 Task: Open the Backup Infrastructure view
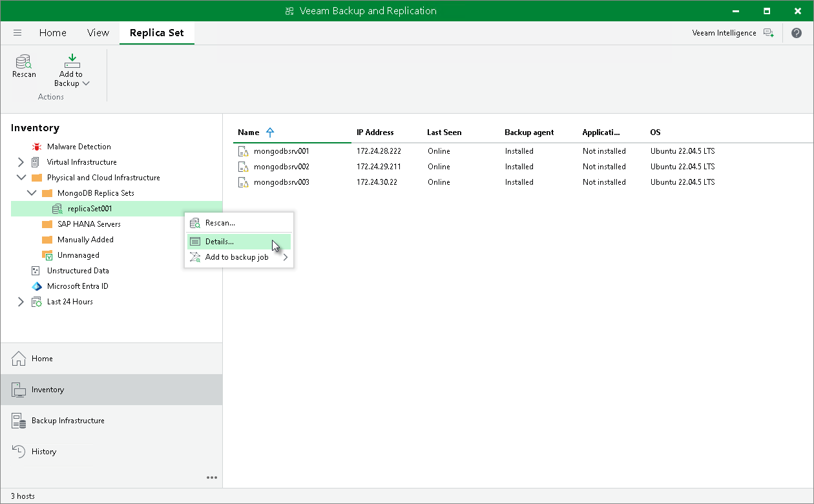coord(111,421)
